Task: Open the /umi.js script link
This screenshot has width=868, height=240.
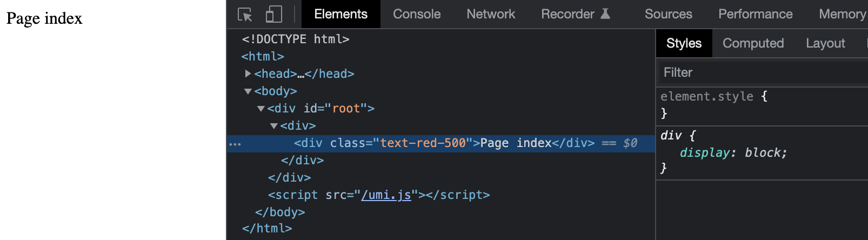Action: click(x=386, y=195)
